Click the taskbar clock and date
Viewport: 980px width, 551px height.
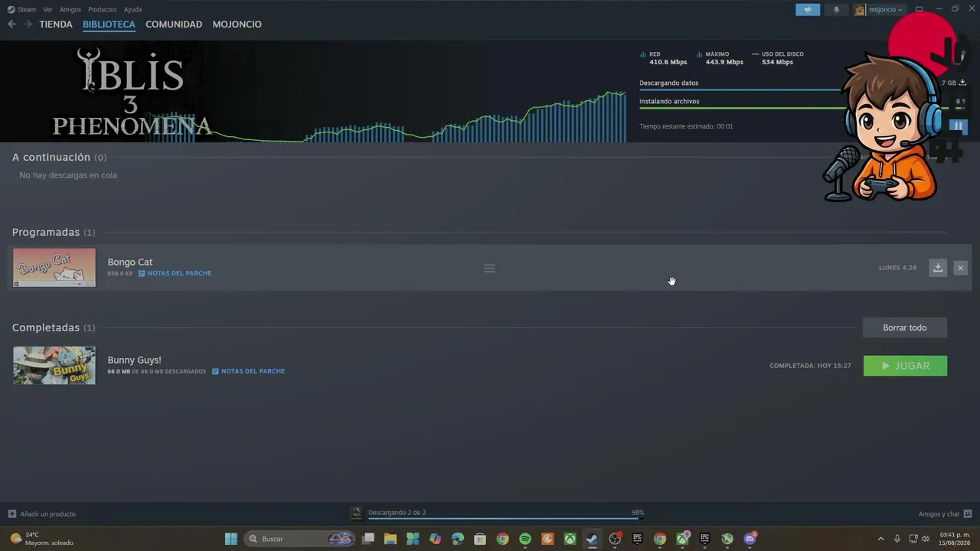click(955, 539)
